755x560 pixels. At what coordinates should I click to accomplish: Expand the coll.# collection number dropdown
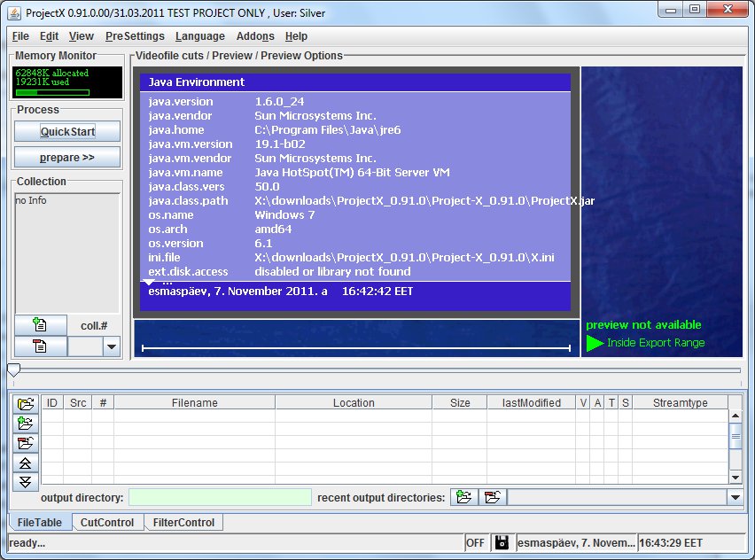click(x=112, y=346)
